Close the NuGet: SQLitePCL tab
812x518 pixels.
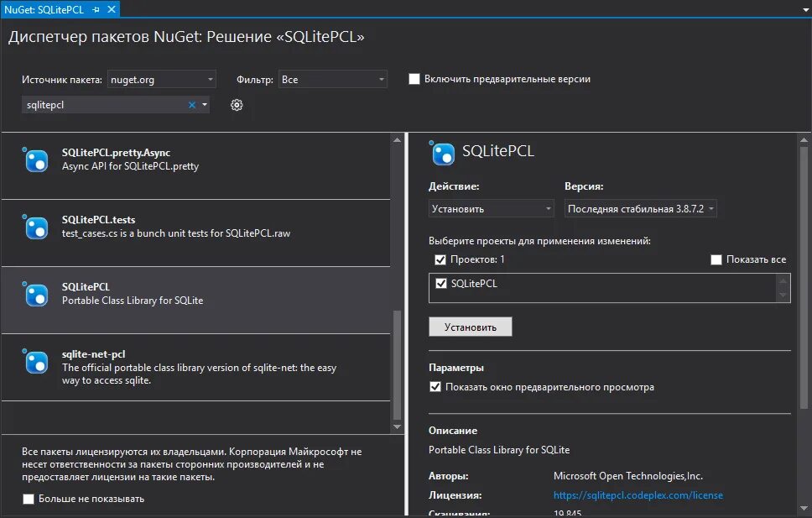[x=112, y=10]
